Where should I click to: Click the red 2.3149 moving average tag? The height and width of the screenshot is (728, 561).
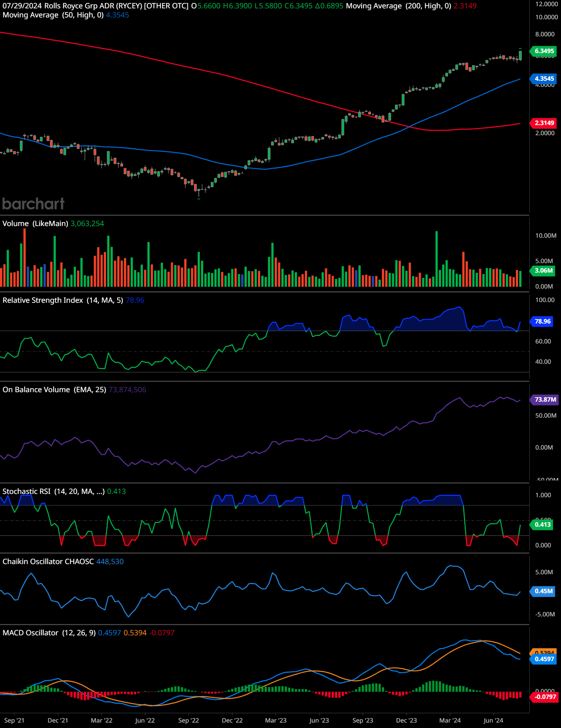click(x=544, y=123)
